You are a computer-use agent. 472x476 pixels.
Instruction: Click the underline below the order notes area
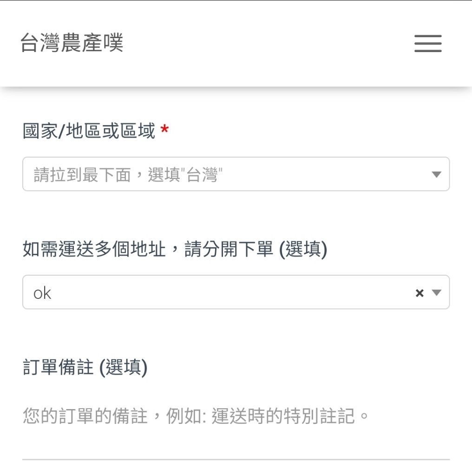pos(236,459)
